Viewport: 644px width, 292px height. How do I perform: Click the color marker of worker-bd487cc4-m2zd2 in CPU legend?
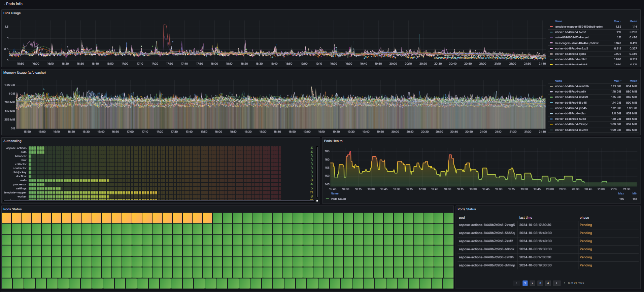pos(551,48)
